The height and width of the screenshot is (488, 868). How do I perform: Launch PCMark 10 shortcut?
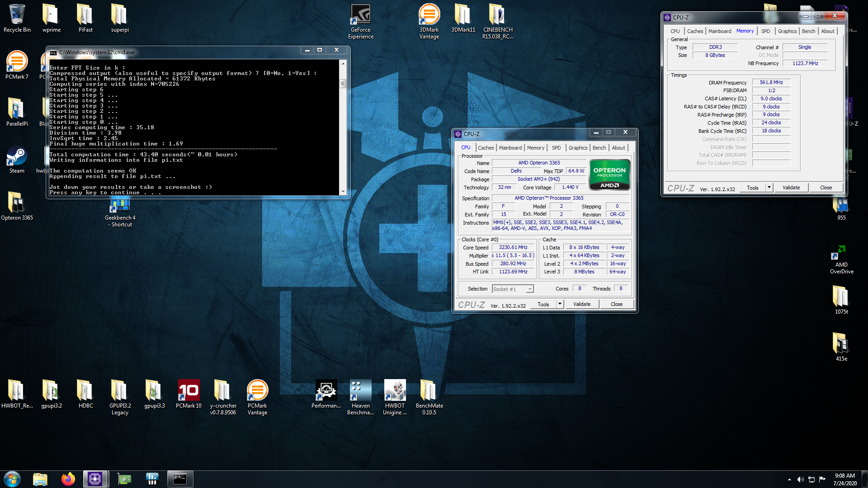[189, 394]
